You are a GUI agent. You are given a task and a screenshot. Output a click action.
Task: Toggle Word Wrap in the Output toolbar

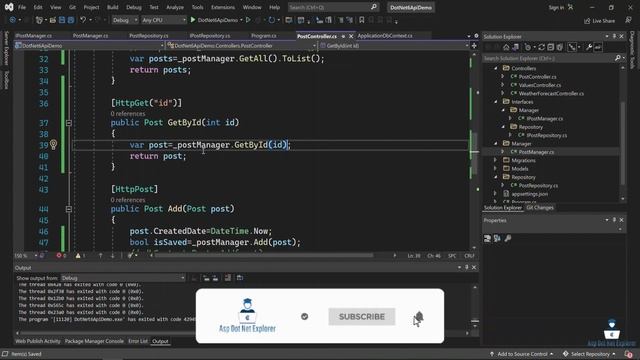pyautogui.click(x=240, y=278)
